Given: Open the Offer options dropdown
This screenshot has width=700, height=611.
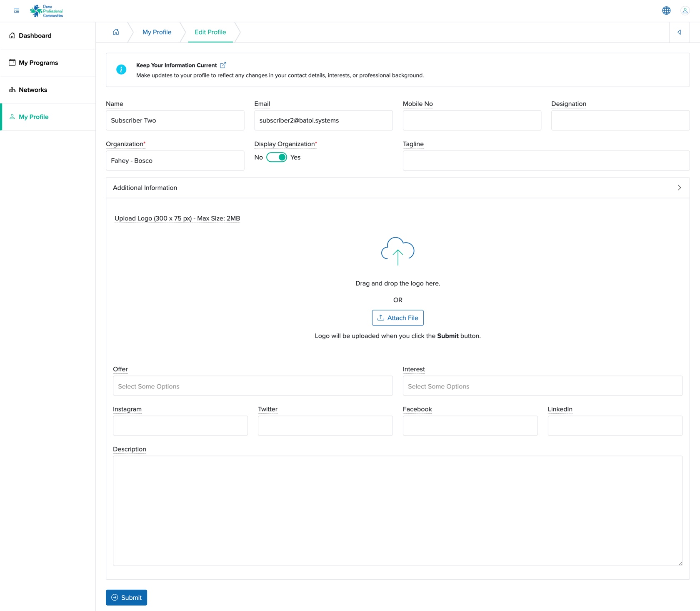Looking at the screenshot, I should point(252,386).
